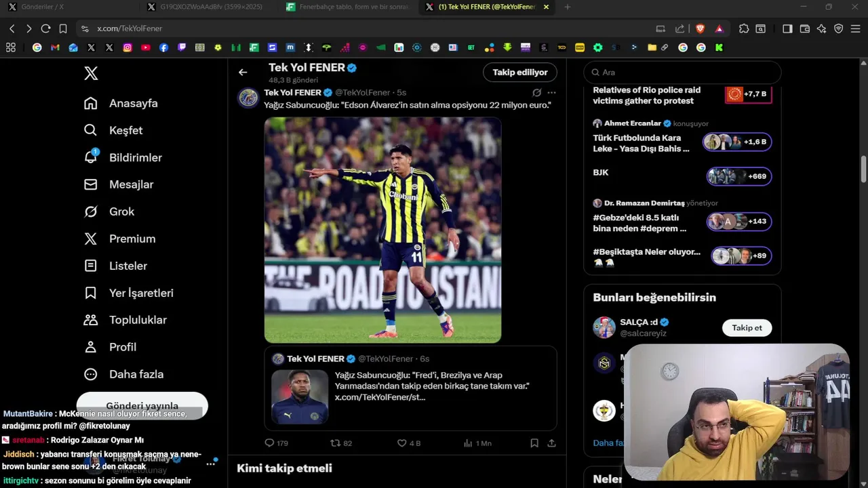This screenshot has height=488, width=868.
Task: Open the BJK trending item
Action: 682,176
